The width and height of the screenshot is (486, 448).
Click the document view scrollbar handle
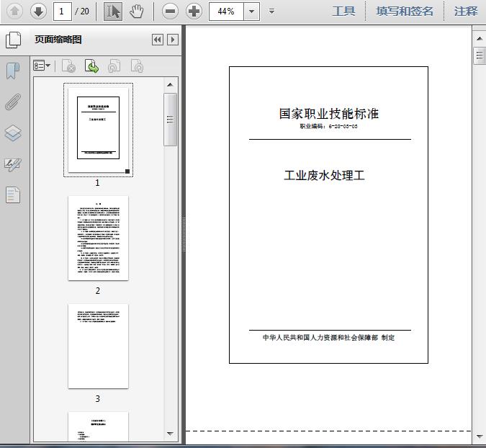point(480,55)
